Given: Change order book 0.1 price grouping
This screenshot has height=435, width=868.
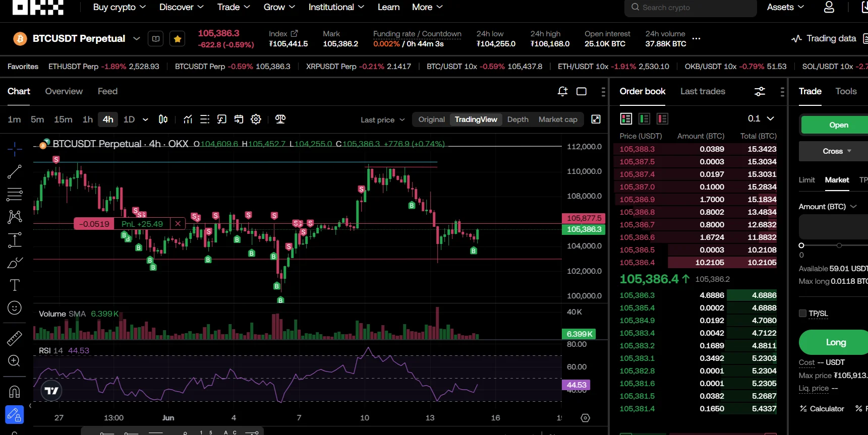Looking at the screenshot, I should click(761, 118).
